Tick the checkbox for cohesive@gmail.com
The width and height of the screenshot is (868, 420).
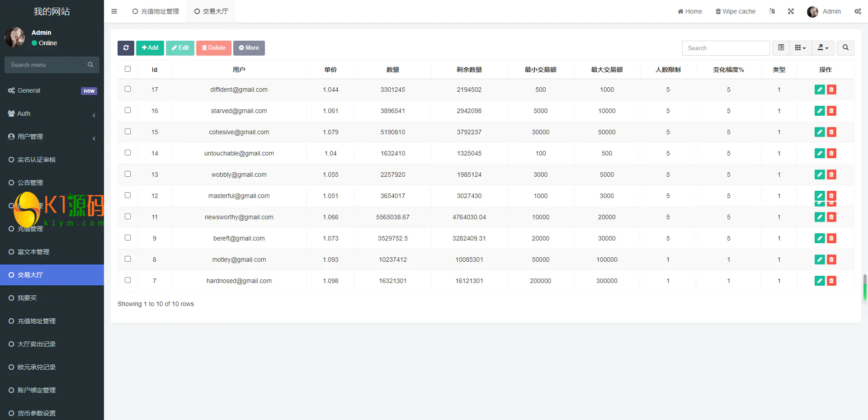pyautogui.click(x=128, y=132)
